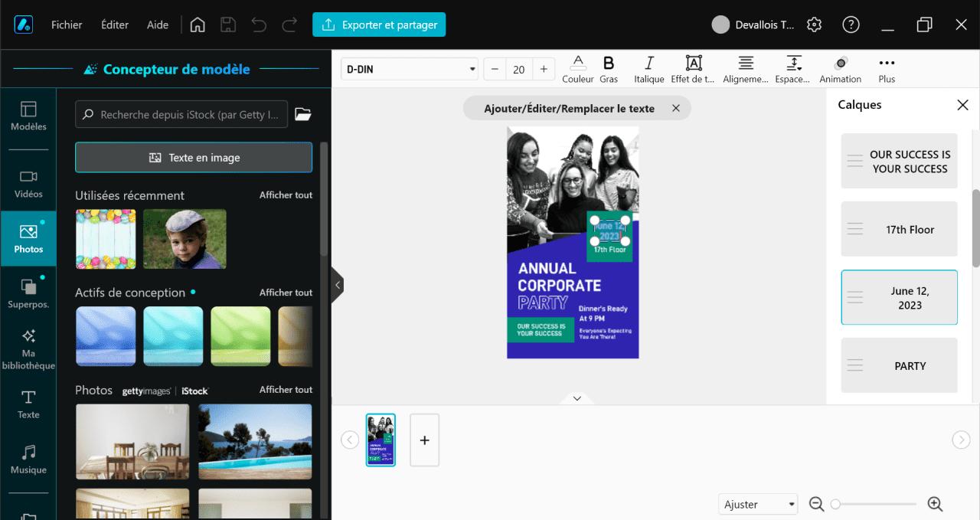Adjust the zoom slider
The height and width of the screenshot is (520, 980).
[x=874, y=504]
